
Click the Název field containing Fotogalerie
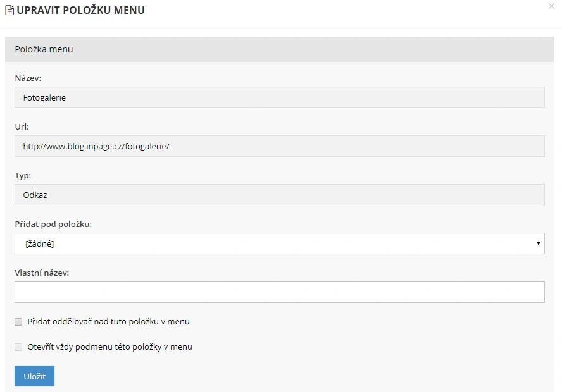(x=279, y=98)
